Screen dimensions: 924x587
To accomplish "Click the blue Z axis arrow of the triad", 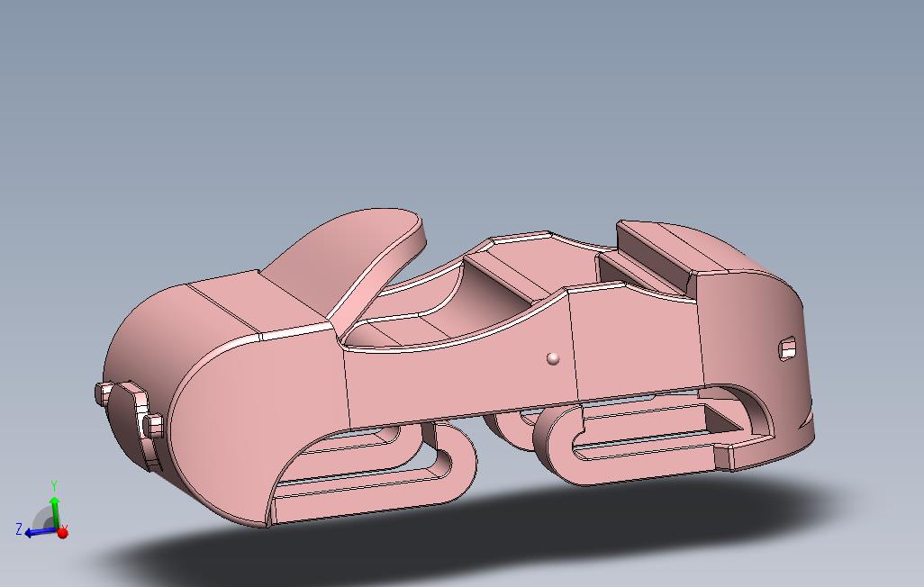I will (41, 531).
